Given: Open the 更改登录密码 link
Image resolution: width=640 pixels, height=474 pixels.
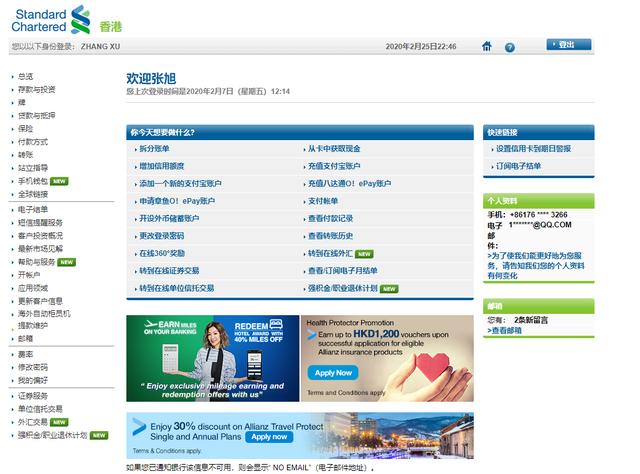Looking at the screenshot, I should tap(161, 236).
